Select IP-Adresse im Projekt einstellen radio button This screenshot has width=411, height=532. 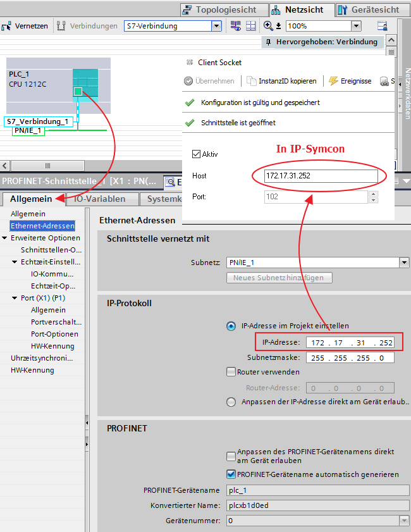tap(231, 326)
